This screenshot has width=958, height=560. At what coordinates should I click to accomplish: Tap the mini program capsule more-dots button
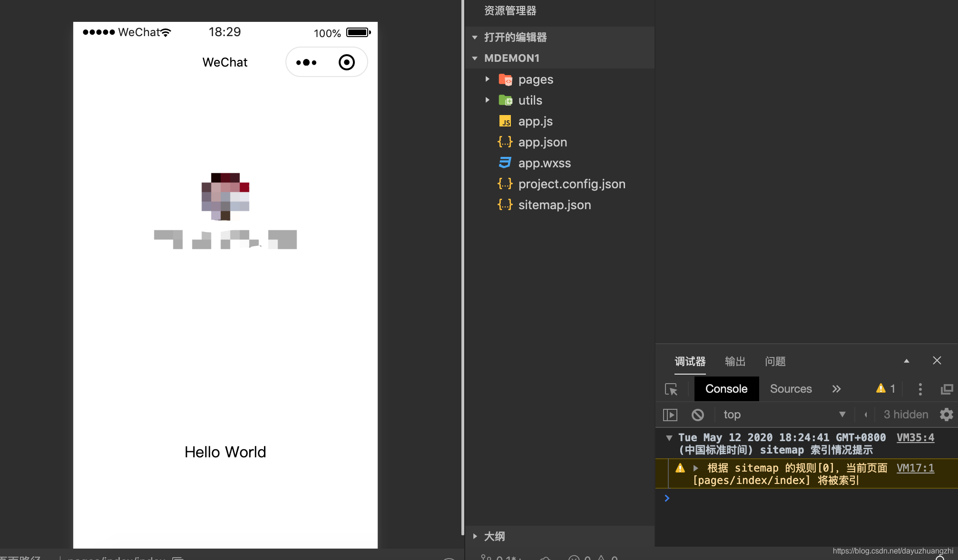coord(306,62)
